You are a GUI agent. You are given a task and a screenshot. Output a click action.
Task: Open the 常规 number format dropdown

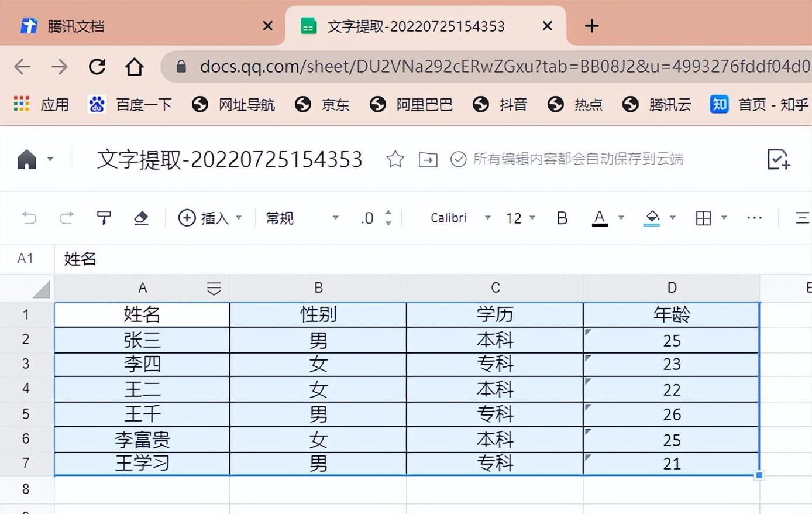click(x=279, y=218)
